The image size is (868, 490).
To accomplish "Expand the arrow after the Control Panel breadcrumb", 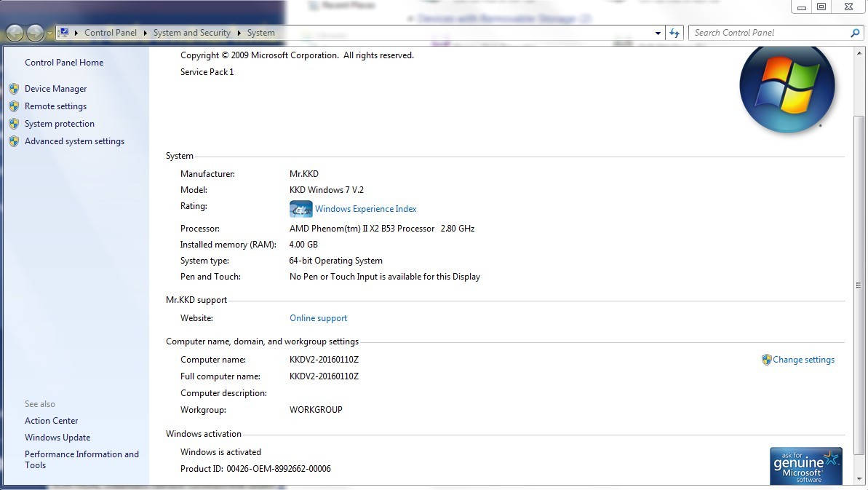I will [x=145, y=33].
